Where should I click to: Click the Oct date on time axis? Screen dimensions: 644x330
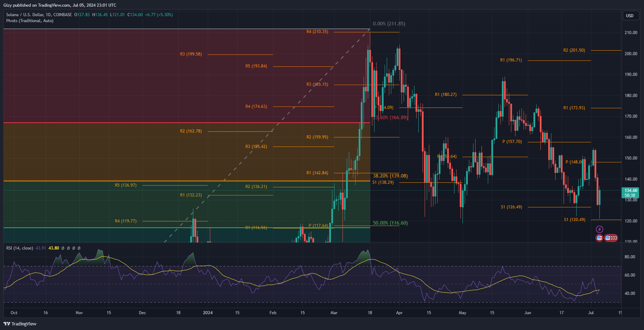(14, 313)
